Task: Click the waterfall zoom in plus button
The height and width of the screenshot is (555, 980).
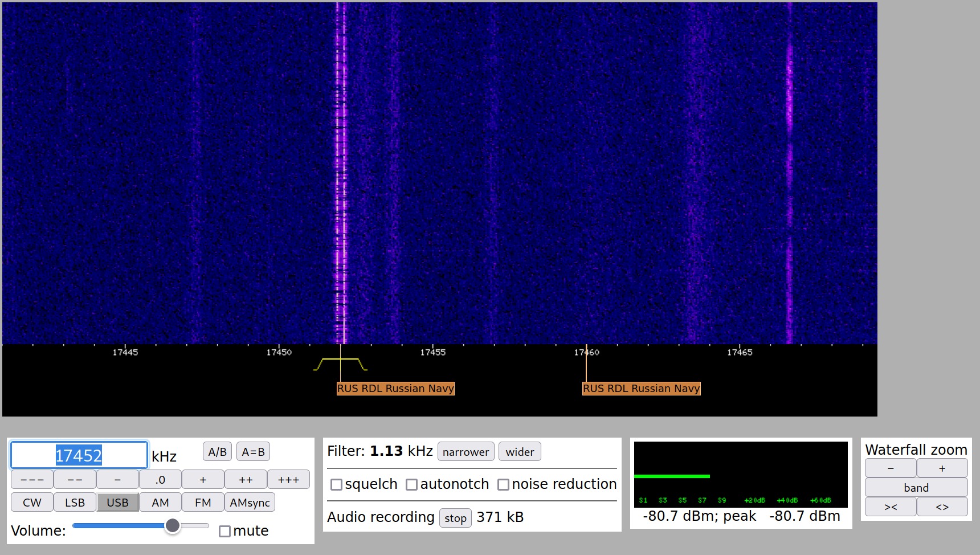Action: tap(942, 468)
